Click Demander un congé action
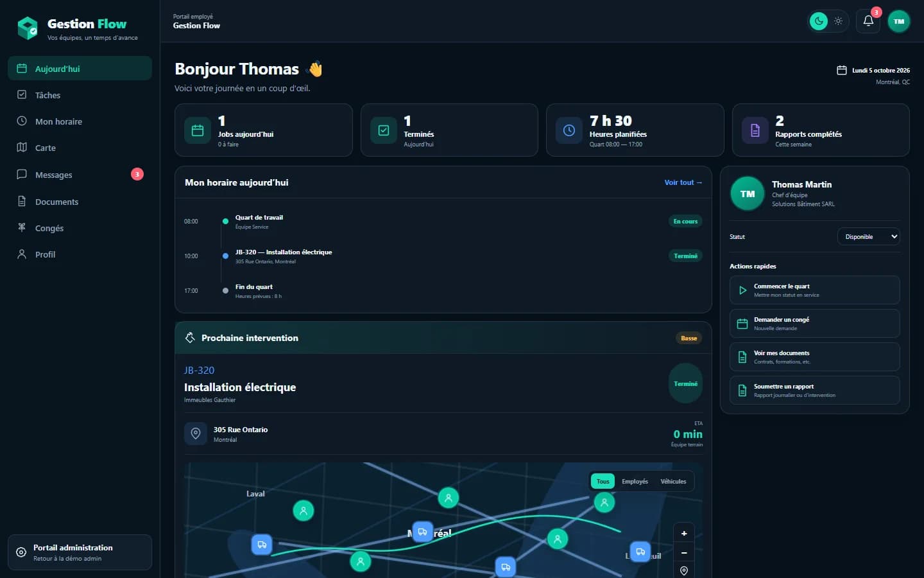Image resolution: width=924 pixels, height=578 pixels. [x=814, y=324]
